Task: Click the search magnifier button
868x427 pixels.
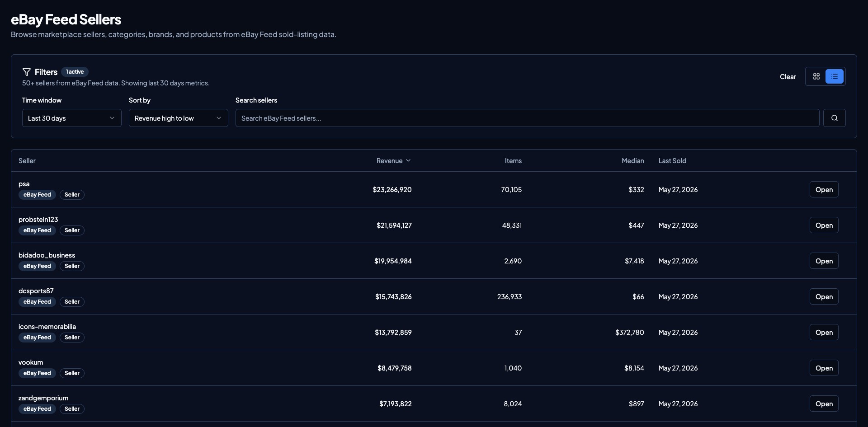Action: click(834, 118)
